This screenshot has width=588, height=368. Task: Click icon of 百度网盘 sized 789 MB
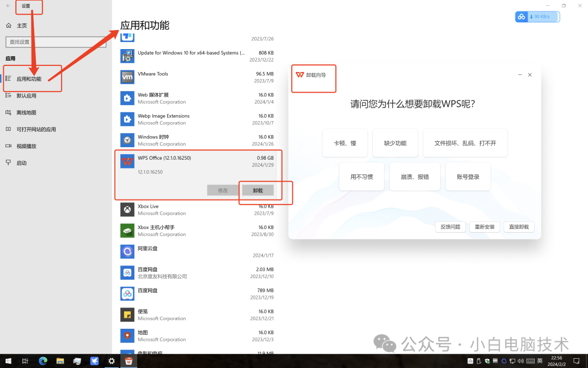127,294
